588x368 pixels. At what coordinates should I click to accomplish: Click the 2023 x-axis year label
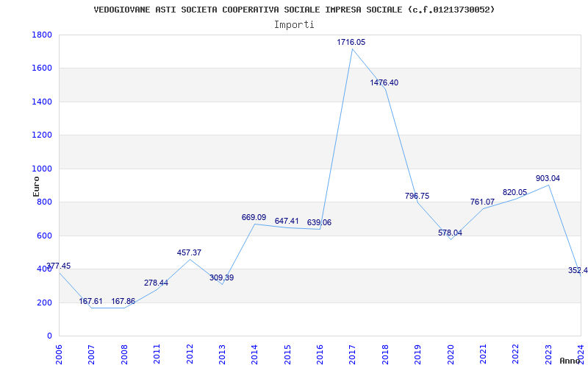(548, 354)
